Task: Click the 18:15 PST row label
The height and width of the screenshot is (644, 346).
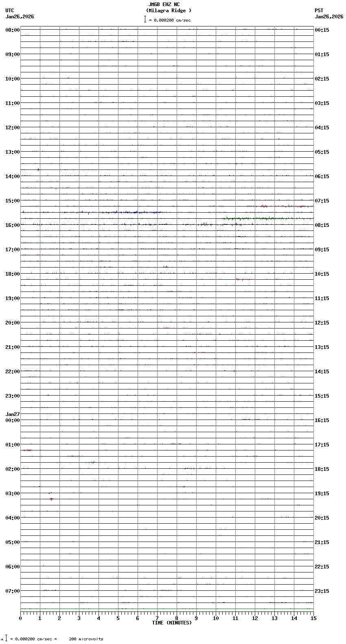Action: point(322,469)
